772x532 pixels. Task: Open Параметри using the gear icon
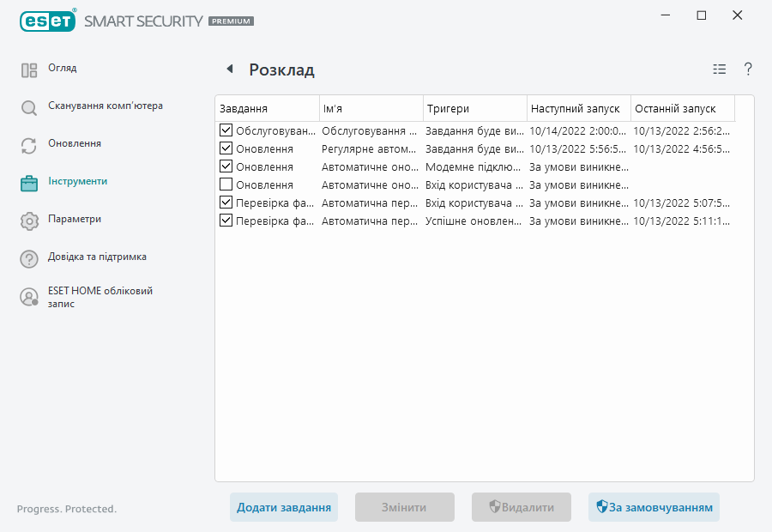click(28, 219)
